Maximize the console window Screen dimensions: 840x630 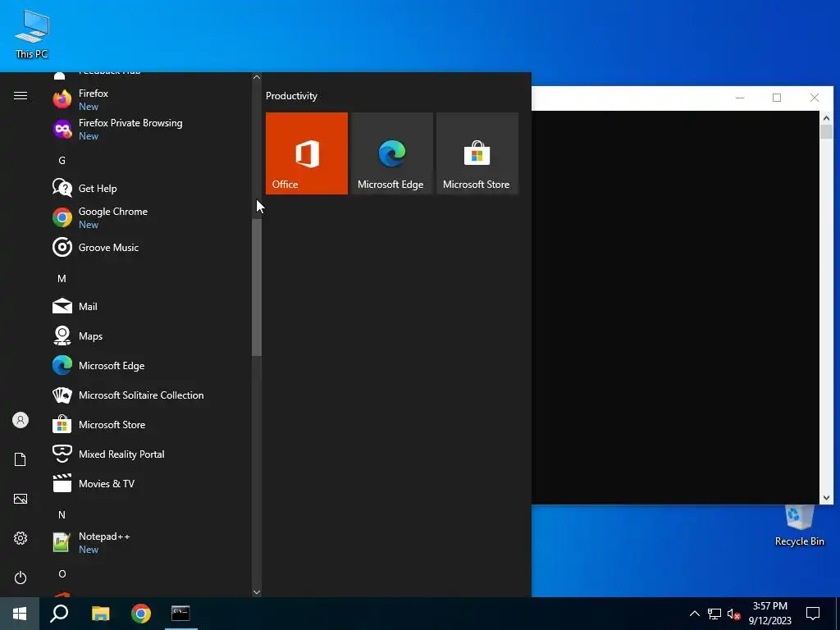[777, 98]
